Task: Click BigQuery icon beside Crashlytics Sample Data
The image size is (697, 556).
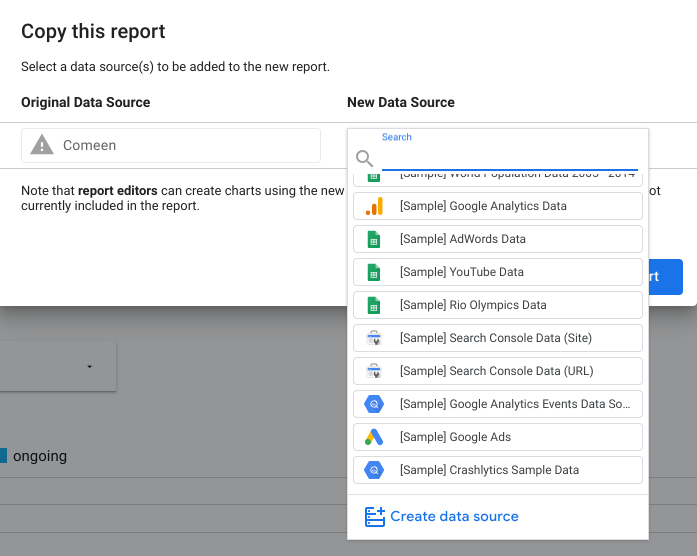Action: click(374, 470)
